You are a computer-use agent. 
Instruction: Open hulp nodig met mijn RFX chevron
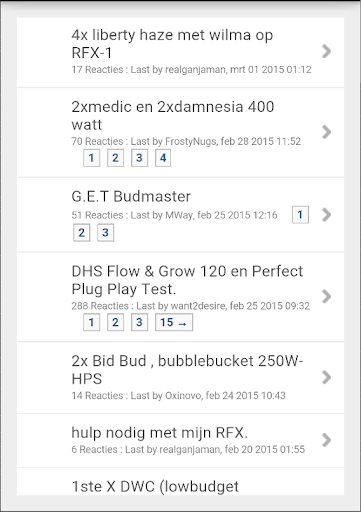326,440
